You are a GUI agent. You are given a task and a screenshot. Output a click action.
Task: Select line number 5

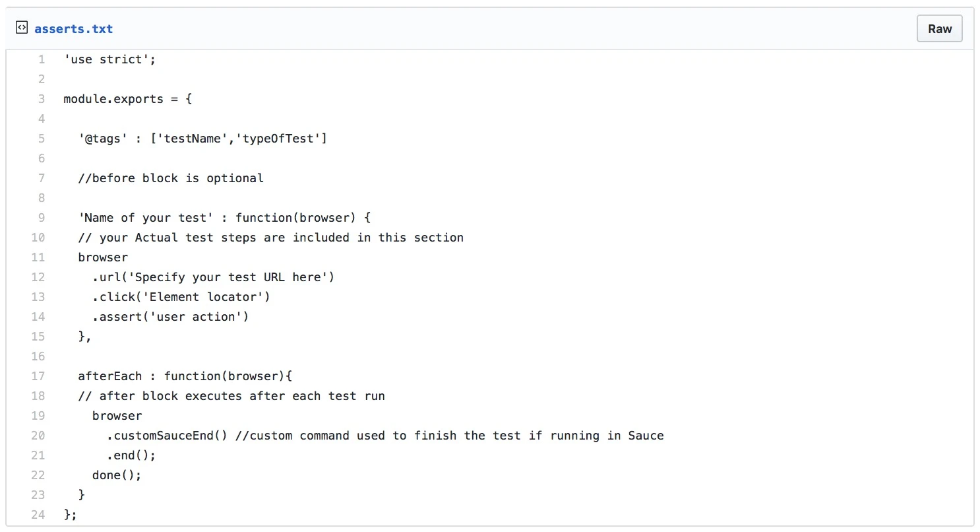42,139
